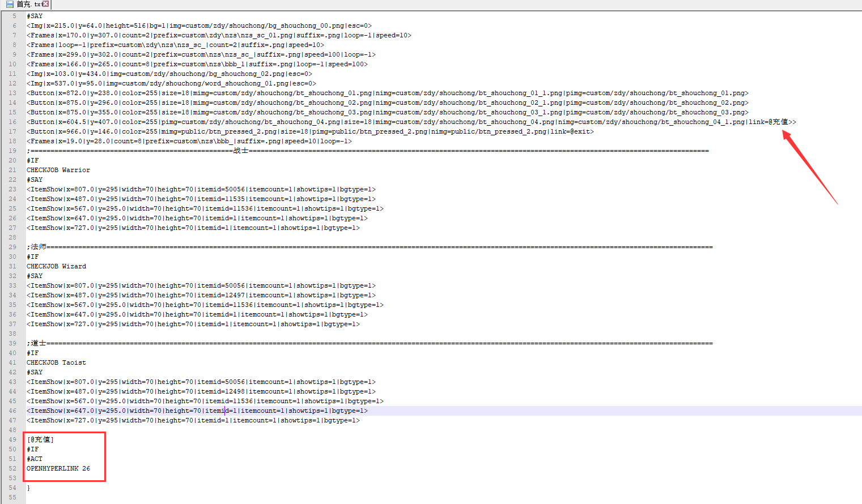Click the 战士 comment separator line
The height and width of the screenshot is (504, 862).
click(368, 151)
